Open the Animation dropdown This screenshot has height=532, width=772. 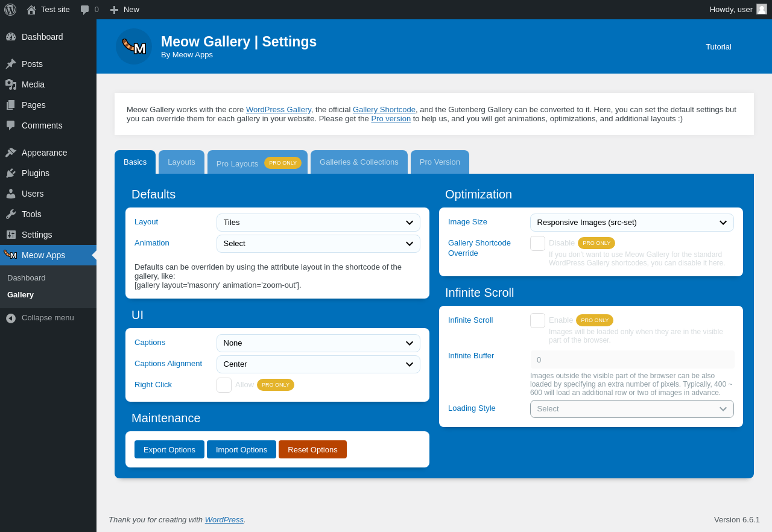318,244
